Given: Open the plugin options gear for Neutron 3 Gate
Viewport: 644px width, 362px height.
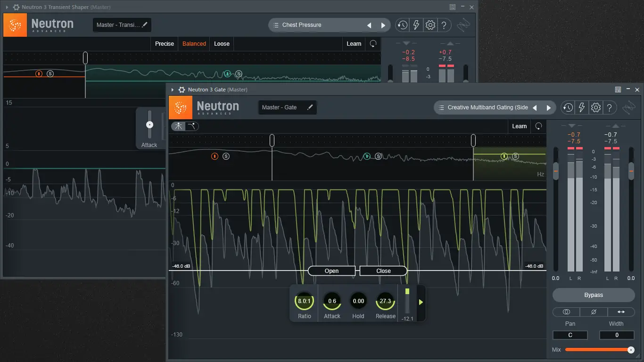Looking at the screenshot, I should point(181,90).
